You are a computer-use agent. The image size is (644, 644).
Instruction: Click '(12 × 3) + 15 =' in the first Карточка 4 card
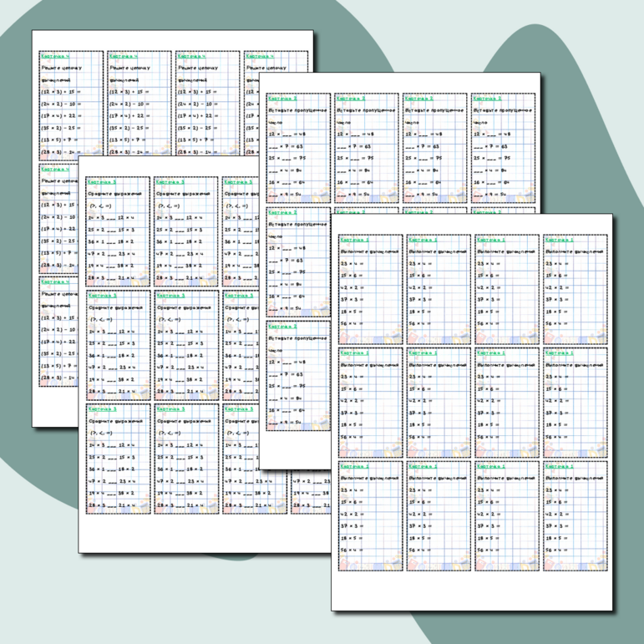tap(58, 92)
